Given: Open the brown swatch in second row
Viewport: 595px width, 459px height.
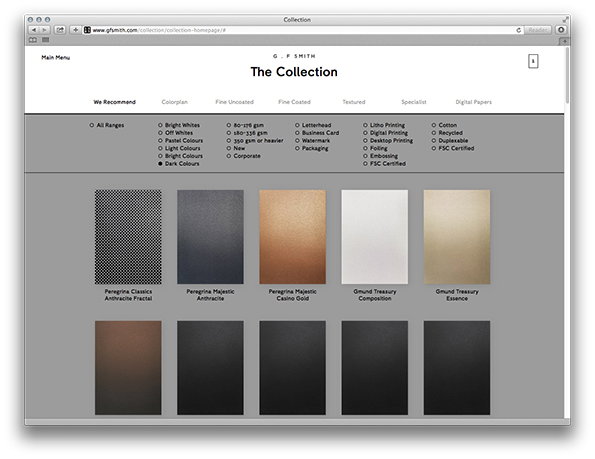Looking at the screenshot, I should click(128, 368).
